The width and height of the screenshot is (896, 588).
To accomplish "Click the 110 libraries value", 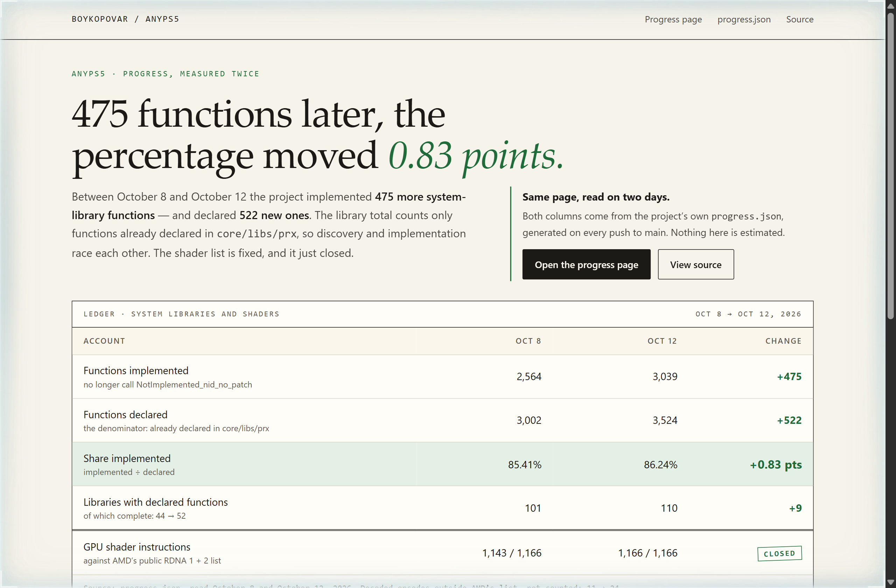I will click(x=669, y=508).
